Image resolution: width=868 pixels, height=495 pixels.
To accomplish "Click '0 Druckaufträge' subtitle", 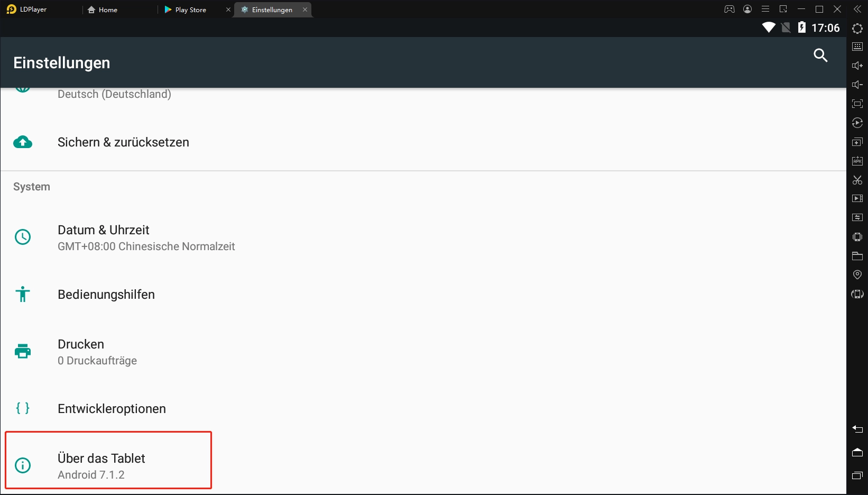I will (x=97, y=361).
